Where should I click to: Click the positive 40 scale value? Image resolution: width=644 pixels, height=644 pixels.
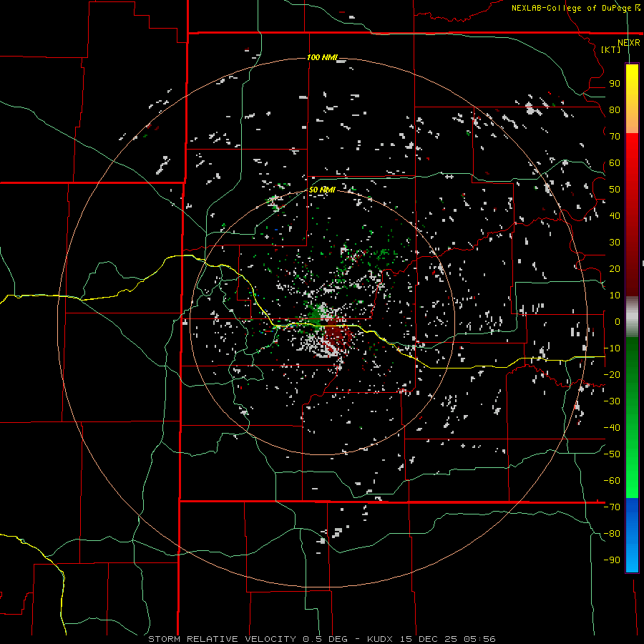coord(615,215)
